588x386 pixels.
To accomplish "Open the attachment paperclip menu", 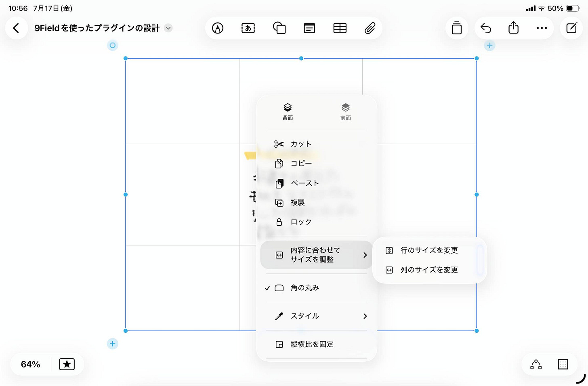I will 370,28.
